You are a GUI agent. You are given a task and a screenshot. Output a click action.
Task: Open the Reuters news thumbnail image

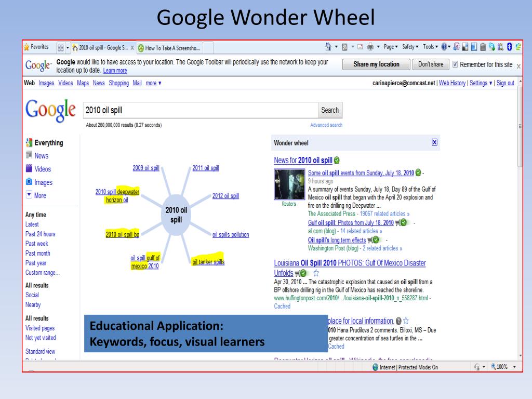pos(289,184)
